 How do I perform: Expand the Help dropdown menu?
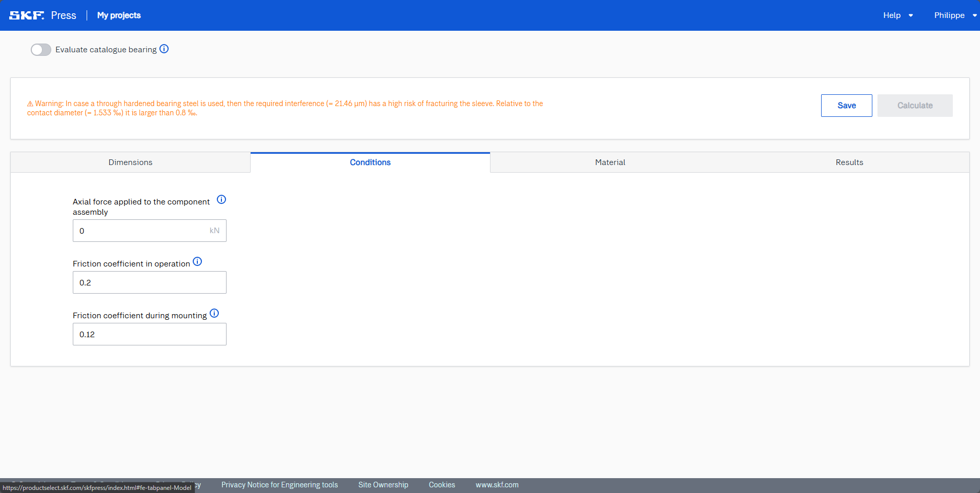tap(897, 15)
